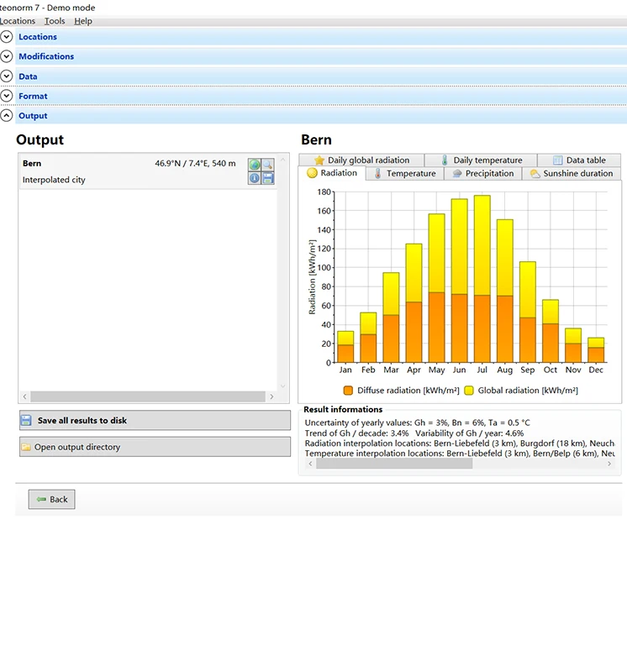Click the table icon on Data table tab
Image resolution: width=627 pixels, height=672 pixels.
point(557,160)
